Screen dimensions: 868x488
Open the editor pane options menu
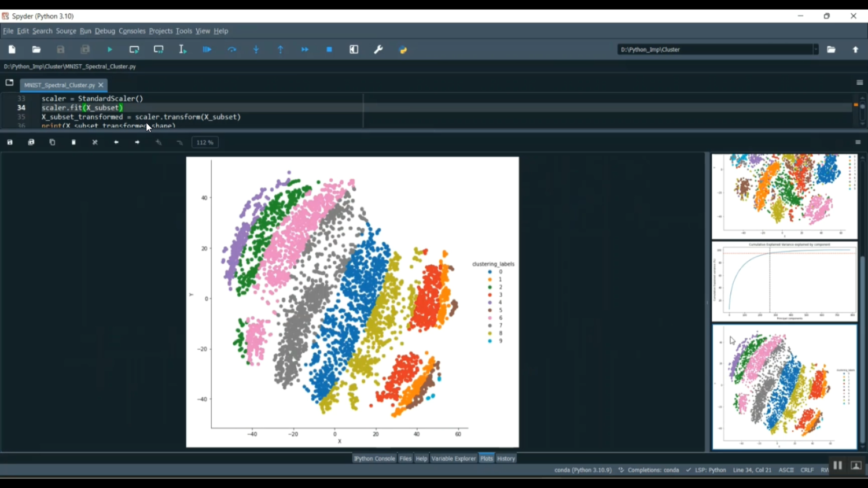point(859,83)
